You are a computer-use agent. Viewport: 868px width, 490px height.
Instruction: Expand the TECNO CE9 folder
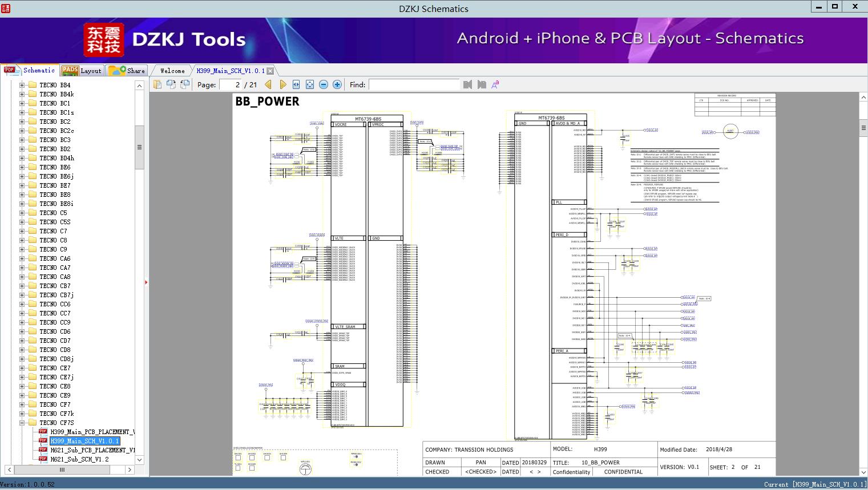pos(22,395)
